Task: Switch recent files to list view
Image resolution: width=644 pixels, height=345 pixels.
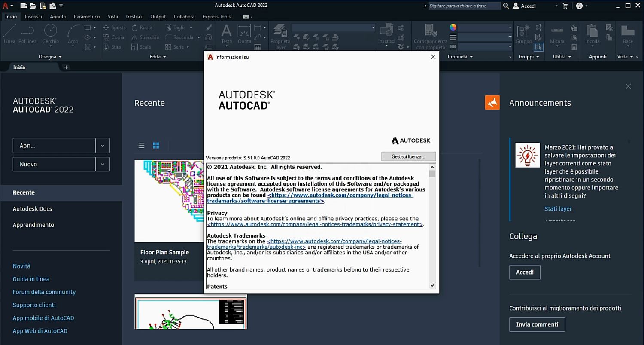Action: click(141, 146)
